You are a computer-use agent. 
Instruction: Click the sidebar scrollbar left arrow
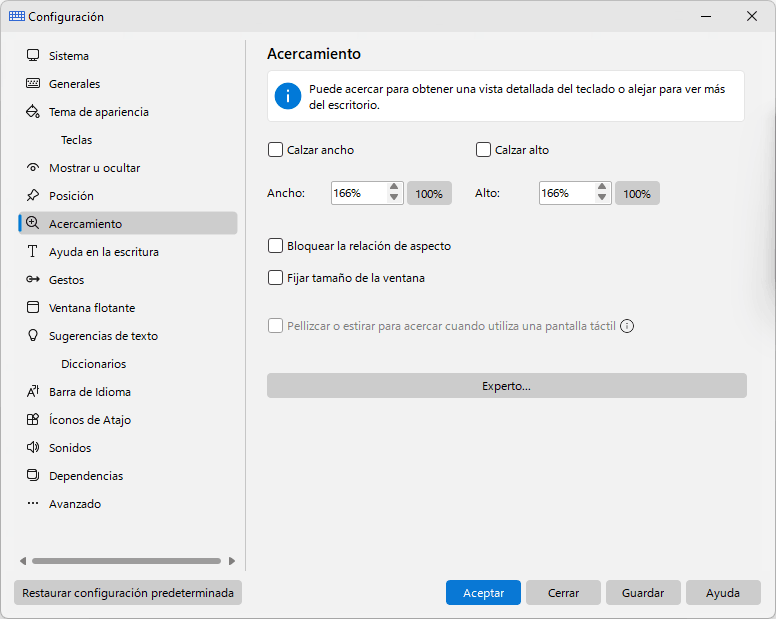coord(23,561)
